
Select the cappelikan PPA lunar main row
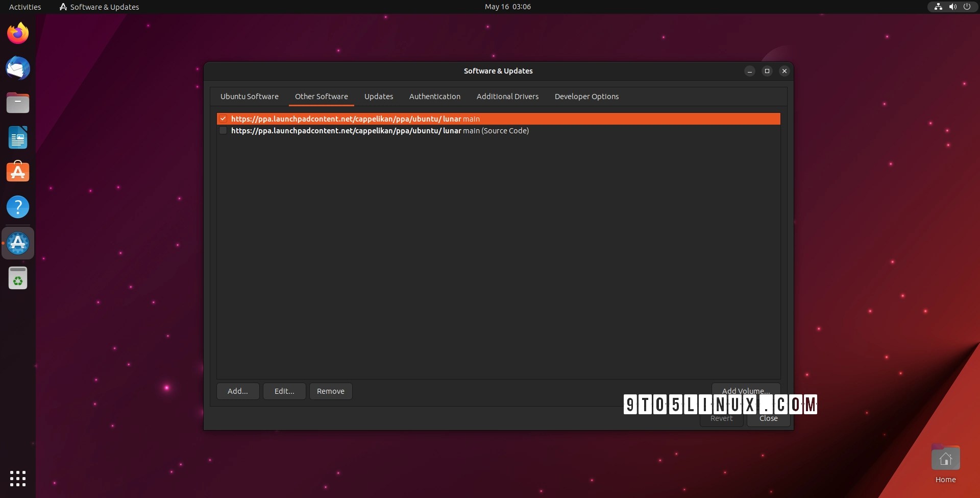498,118
